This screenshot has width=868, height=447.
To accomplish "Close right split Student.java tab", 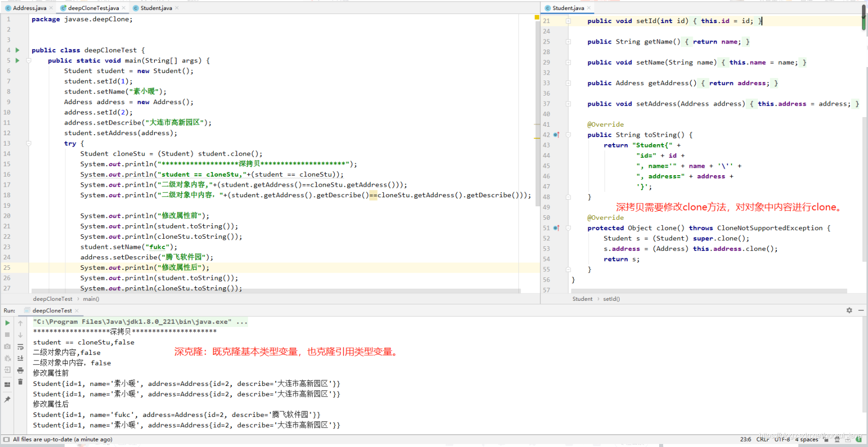I will tap(589, 8).
